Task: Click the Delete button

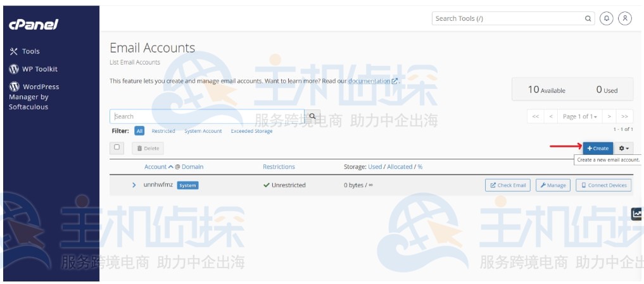Action: click(148, 148)
